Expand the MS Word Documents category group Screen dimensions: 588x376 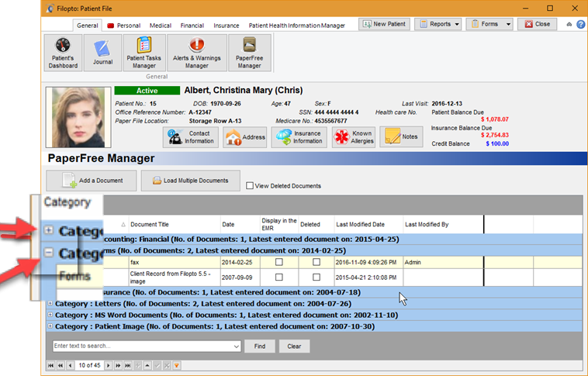click(x=50, y=315)
